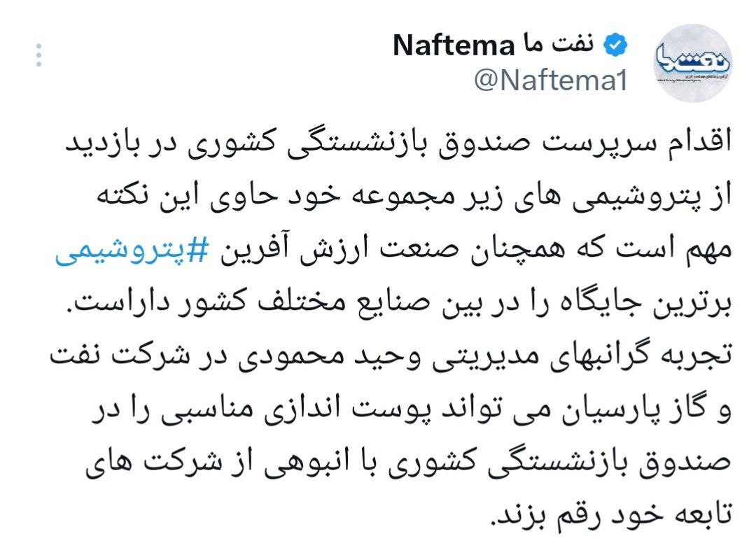This screenshot has width=756, height=543.
Task: Click the tweet's first line starting اقدام سرپرست
Action: (x=399, y=143)
